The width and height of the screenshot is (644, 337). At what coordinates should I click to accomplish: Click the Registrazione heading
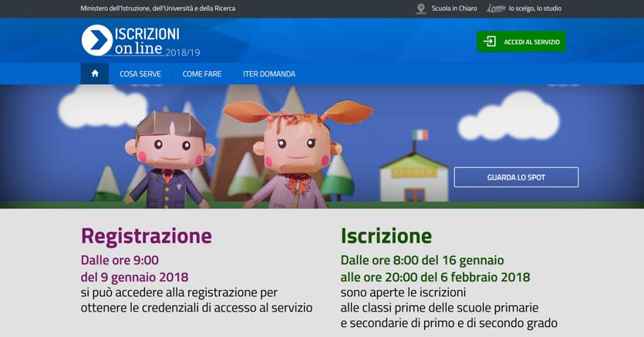pos(147,236)
